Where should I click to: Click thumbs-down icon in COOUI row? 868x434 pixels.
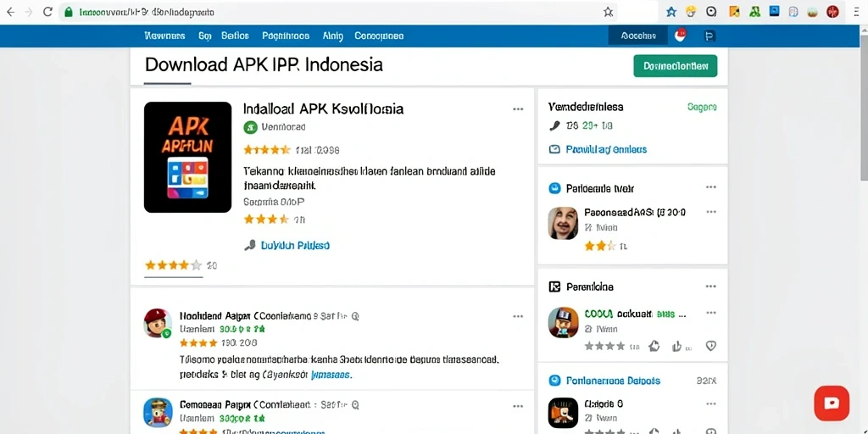(677, 347)
